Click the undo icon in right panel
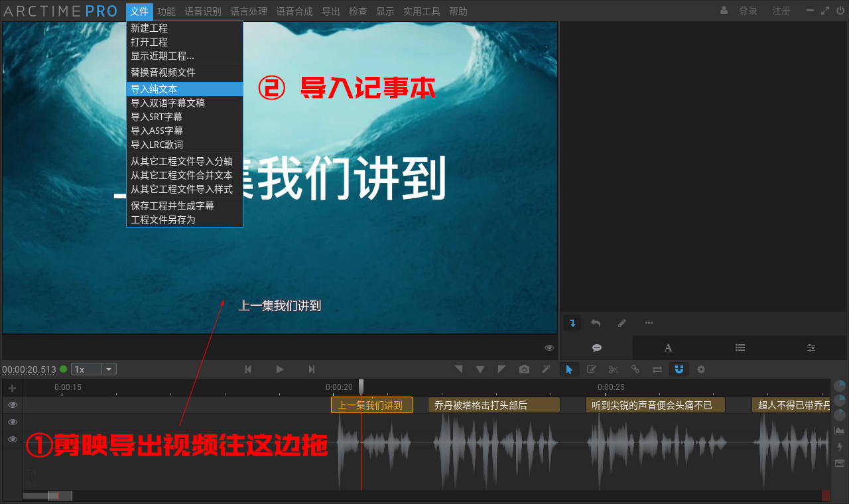849x504 pixels. [x=596, y=322]
